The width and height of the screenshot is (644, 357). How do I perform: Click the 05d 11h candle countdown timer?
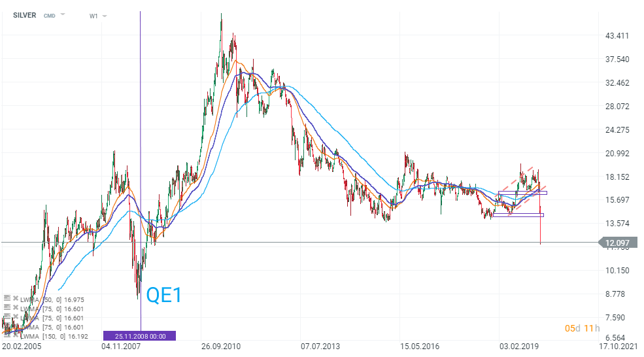coord(582,328)
